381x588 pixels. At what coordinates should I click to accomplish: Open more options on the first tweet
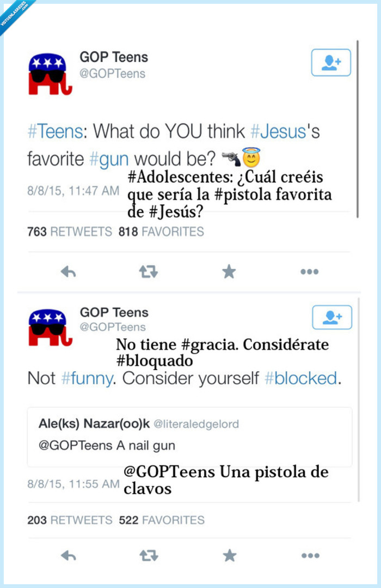[309, 271]
